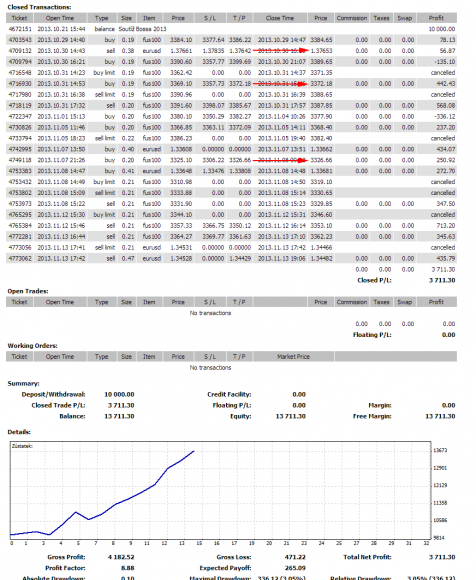Click the Closed P/L total value
The width and height of the screenshot is (476, 580).
(442, 280)
